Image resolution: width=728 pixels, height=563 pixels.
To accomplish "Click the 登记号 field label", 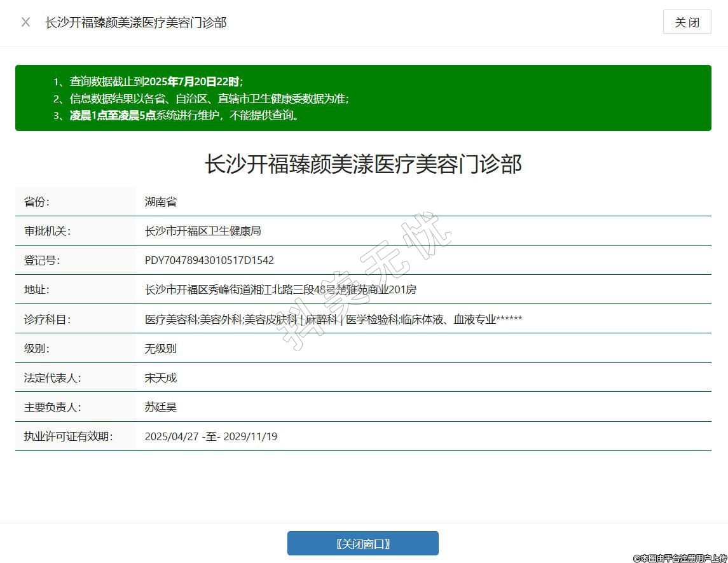I will click(42, 260).
